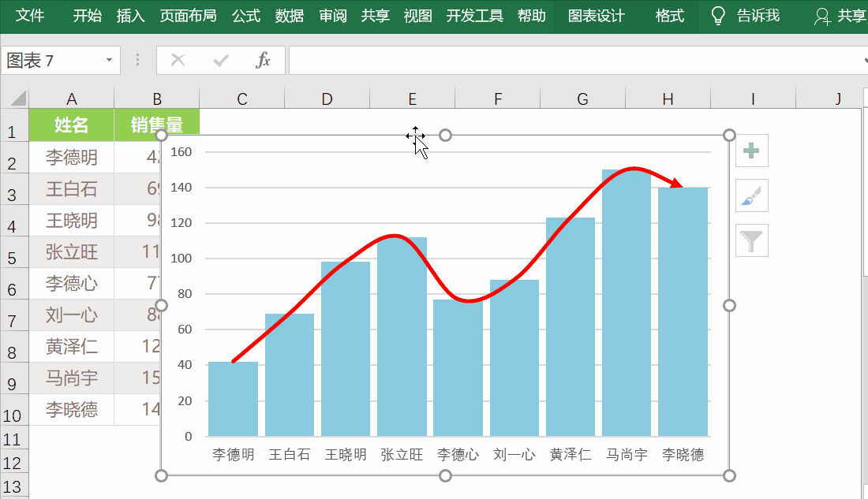Select the Chart Styles brush icon
The height and width of the screenshot is (499, 868).
[751, 196]
